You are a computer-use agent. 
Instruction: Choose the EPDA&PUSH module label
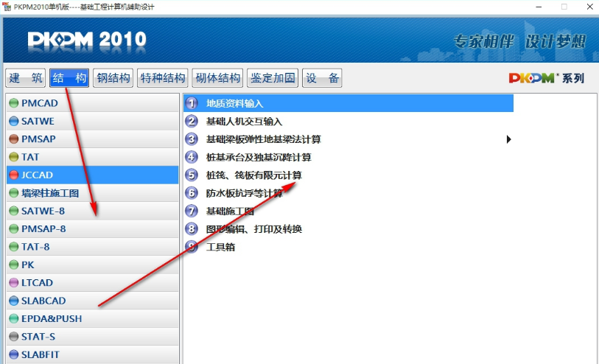click(52, 318)
